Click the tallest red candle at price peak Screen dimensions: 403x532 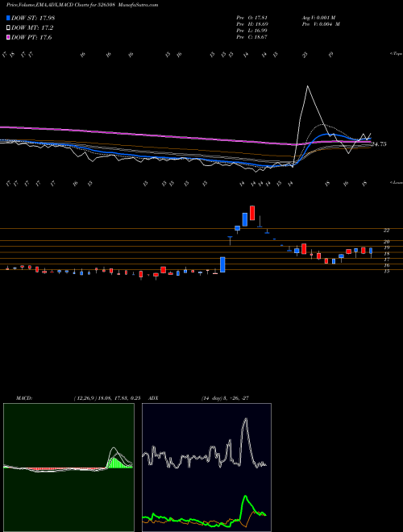pos(252,213)
